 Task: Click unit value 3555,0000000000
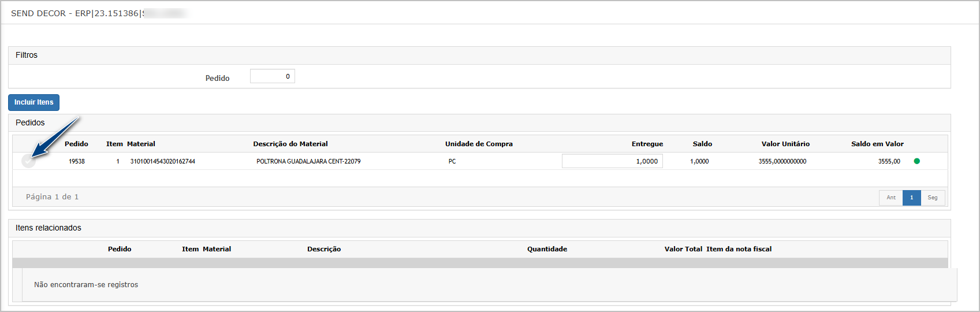[x=782, y=161]
